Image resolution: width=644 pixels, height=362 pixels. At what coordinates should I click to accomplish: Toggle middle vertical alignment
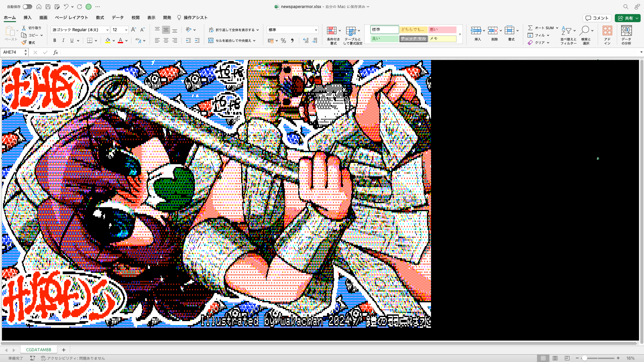[x=166, y=30]
